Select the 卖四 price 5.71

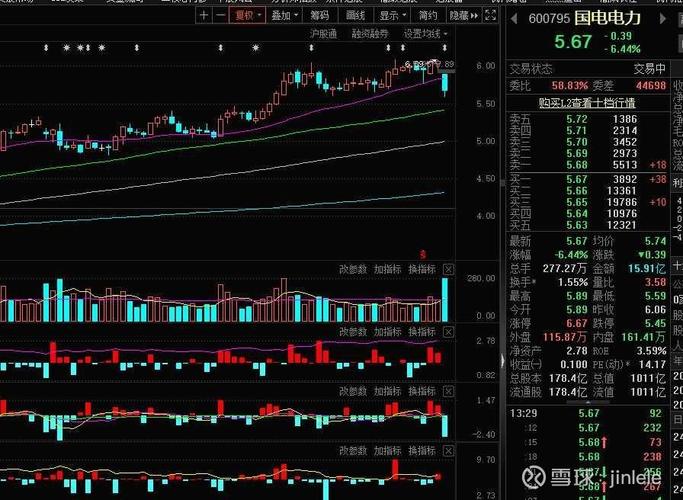coord(577,130)
